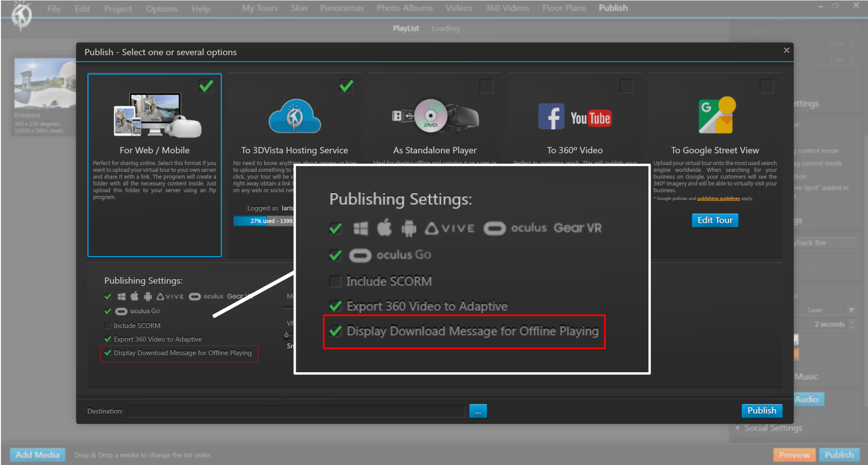Expand the Social Settings section

tap(737, 428)
